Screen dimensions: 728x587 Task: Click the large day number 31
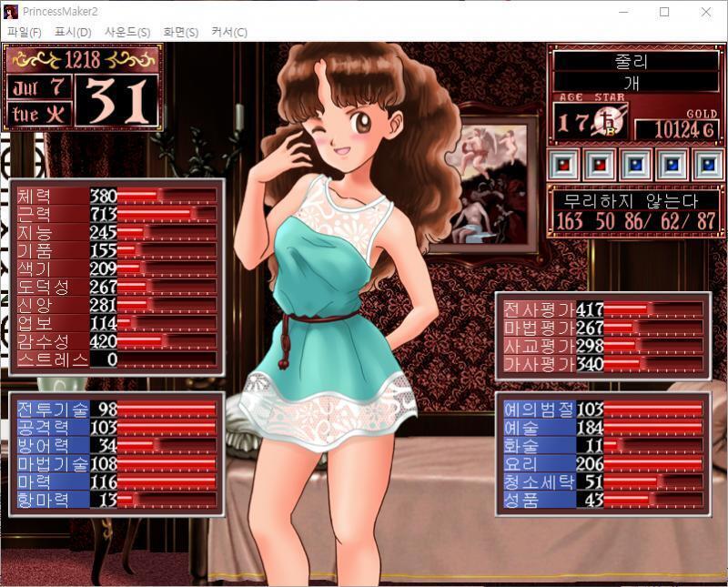point(117,101)
